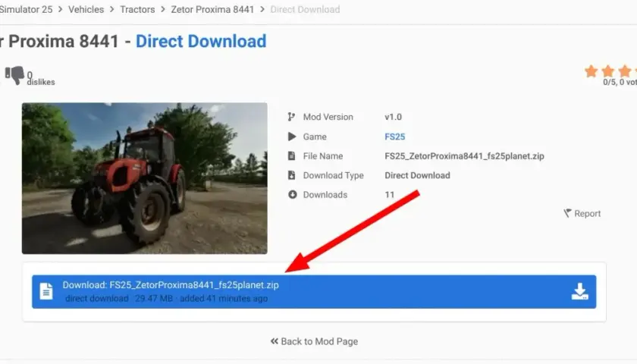Download FS25_ZetorProxima8441_fs25planet.zip via blue button
The height and width of the screenshot is (364, 637).
pos(314,292)
